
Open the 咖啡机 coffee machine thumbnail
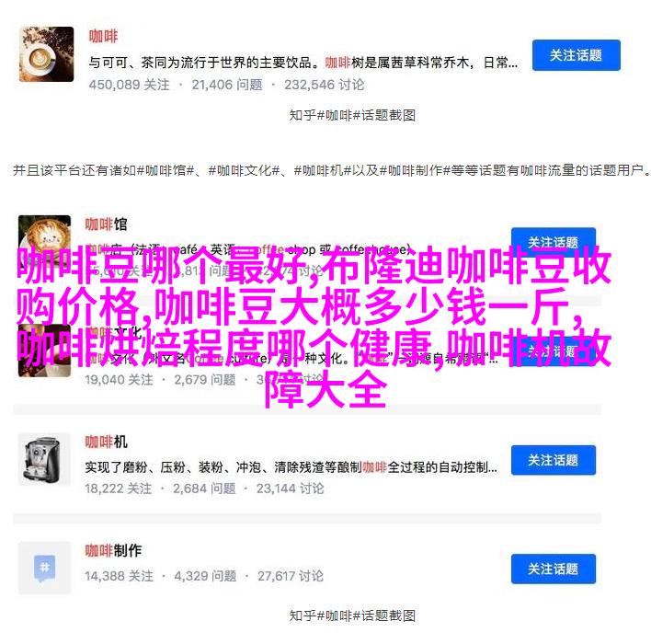[44, 459]
